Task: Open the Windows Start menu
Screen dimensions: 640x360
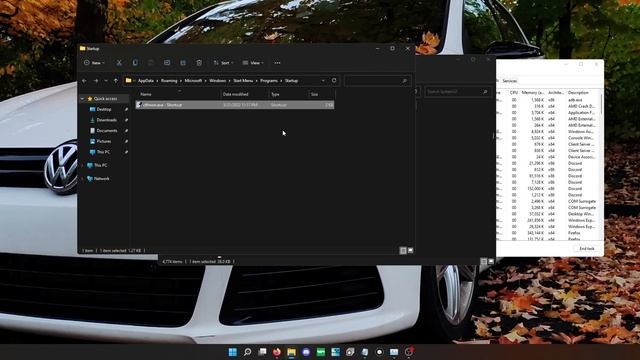Action: tap(233, 352)
